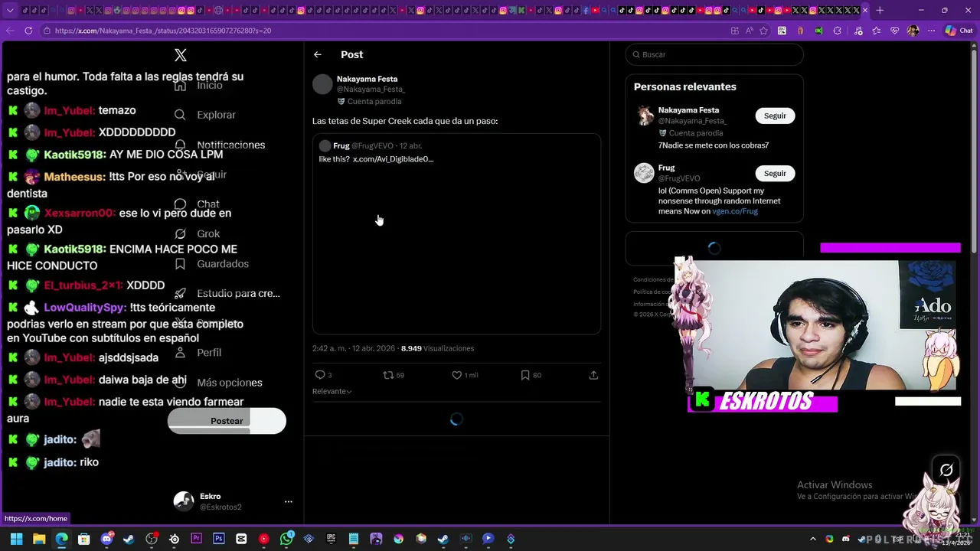This screenshot has height=551, width=980.
Task: Open WhatsApp from the taskbar
Action: click(x=286, y=539)
